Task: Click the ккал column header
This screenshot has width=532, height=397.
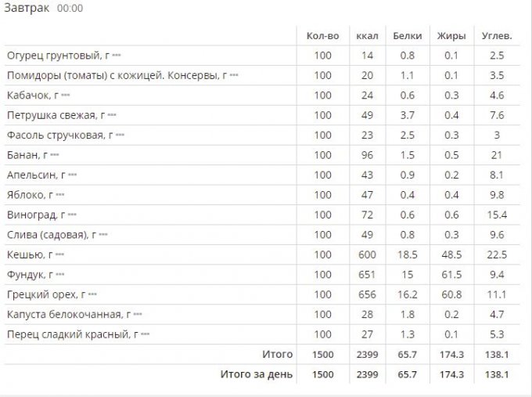Action: 365,36
